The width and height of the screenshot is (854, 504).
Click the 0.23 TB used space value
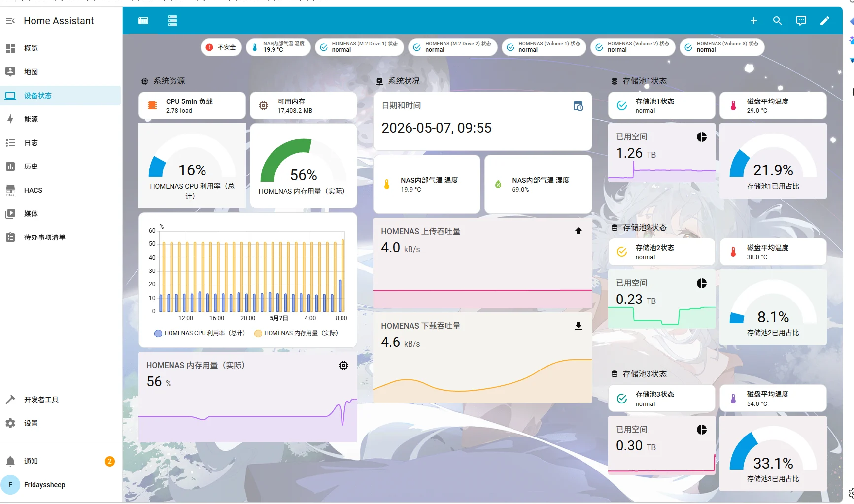click(636, 300)
